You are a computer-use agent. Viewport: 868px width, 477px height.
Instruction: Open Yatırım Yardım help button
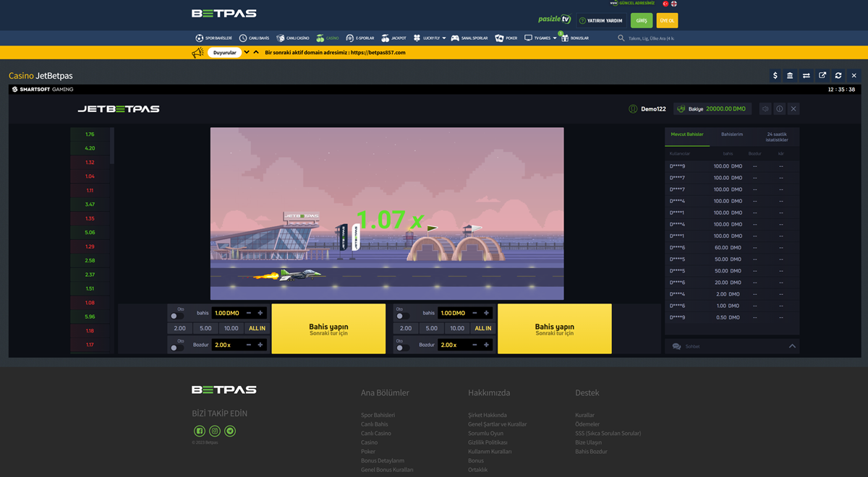601,21
